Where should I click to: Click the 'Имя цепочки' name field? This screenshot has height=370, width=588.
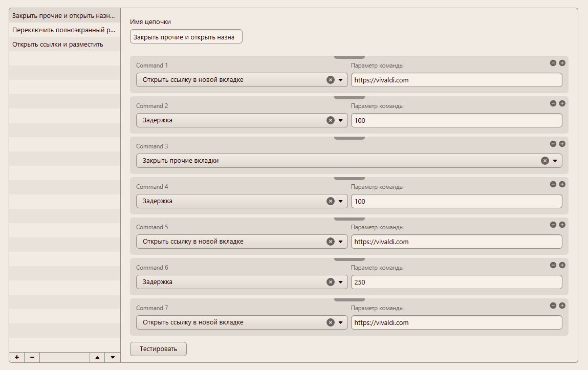[186, 37]
